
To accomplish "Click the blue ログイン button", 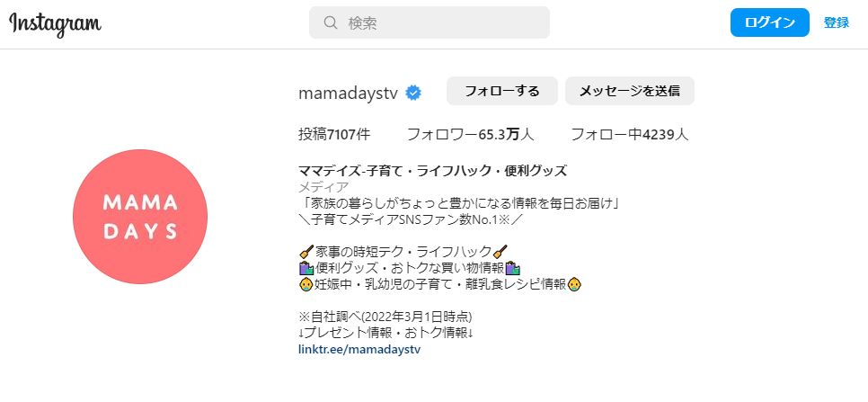I will (769, 22).
